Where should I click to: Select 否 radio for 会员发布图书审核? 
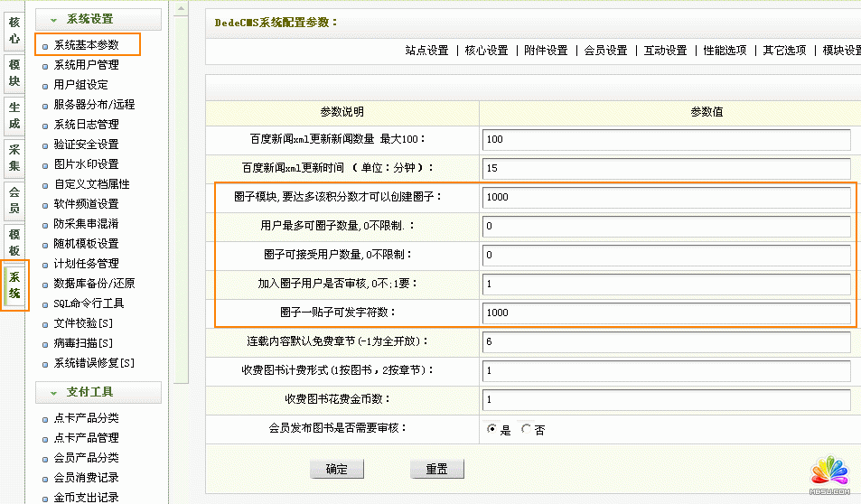coord(526,430)
